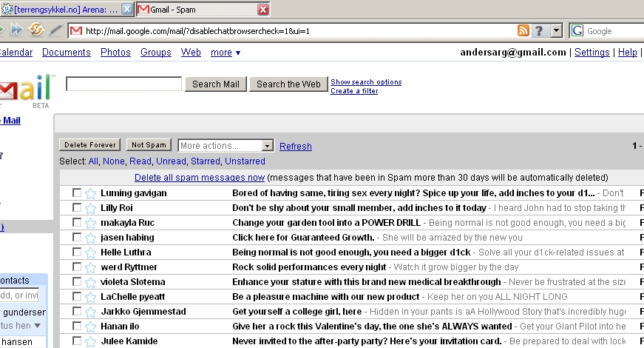Select Unstarred messages link
644x348 pixels.
click(245, 161)
